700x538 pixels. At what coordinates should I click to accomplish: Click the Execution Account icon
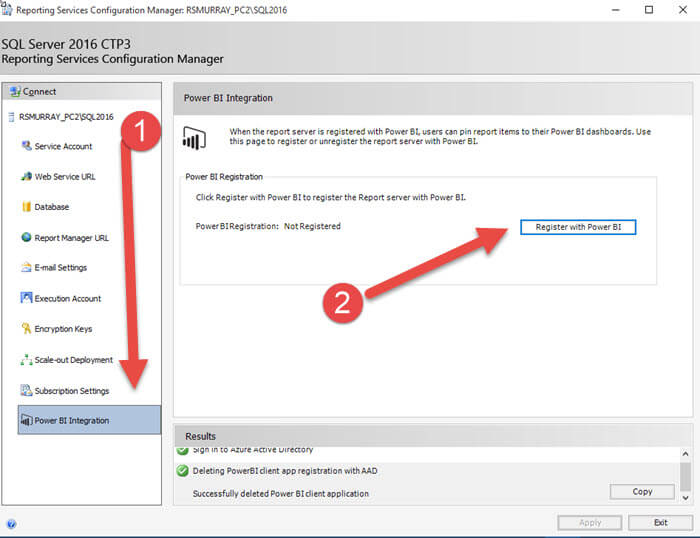(x=26, y=298)
